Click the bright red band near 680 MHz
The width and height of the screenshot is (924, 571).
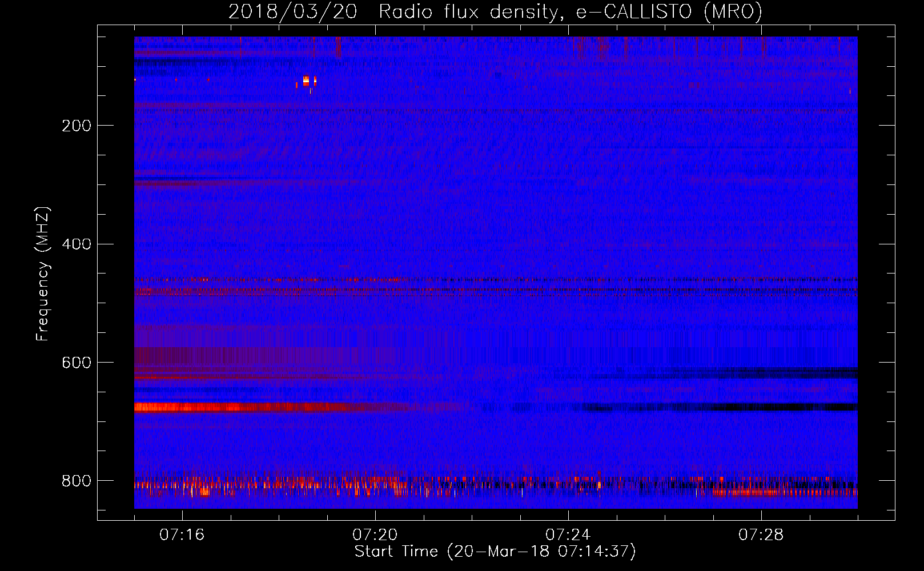[x=246, y=407]
